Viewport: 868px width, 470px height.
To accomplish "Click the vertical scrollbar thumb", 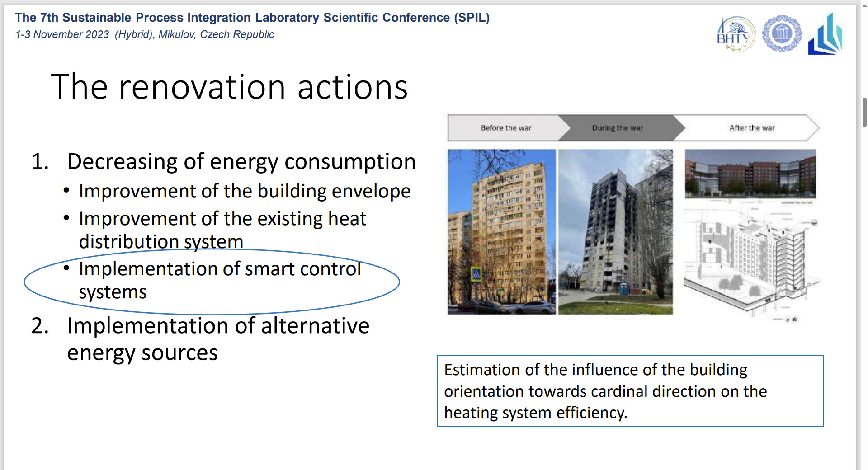I will click(864, 112).
